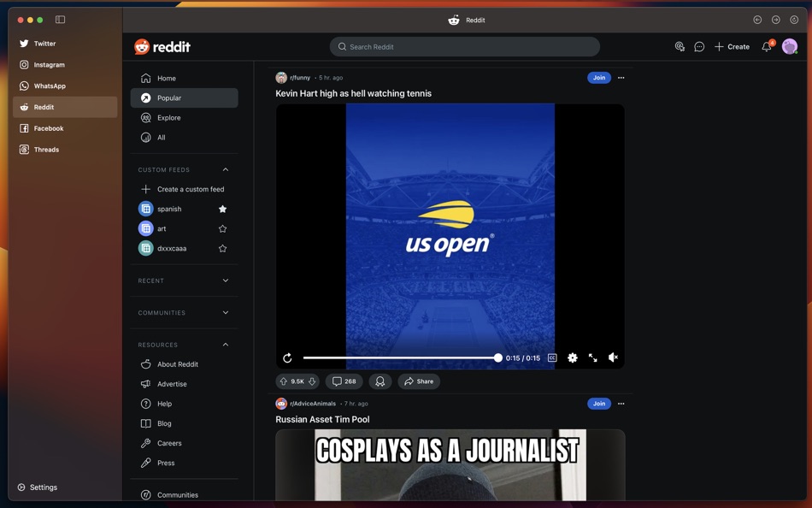
Task: Toggle the sidebar panel icon in title bar
Action: (x=60, y=20)
